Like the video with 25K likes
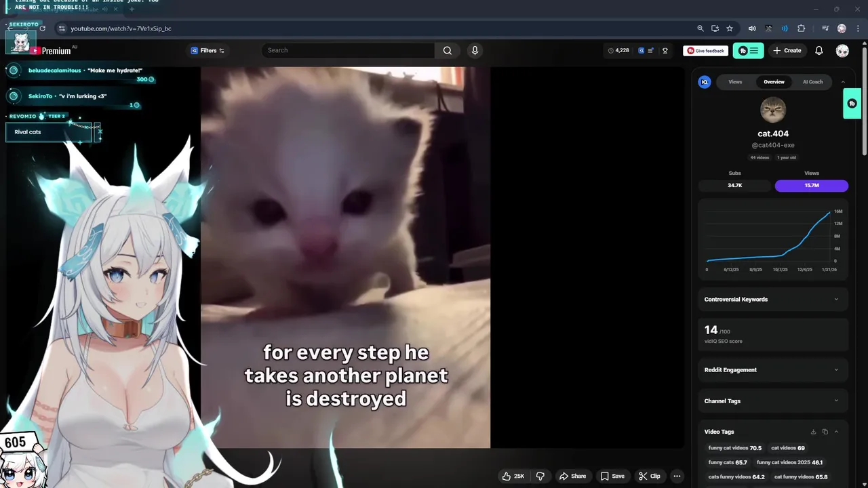This screenshot has width=868, height=488. (513, 476)
